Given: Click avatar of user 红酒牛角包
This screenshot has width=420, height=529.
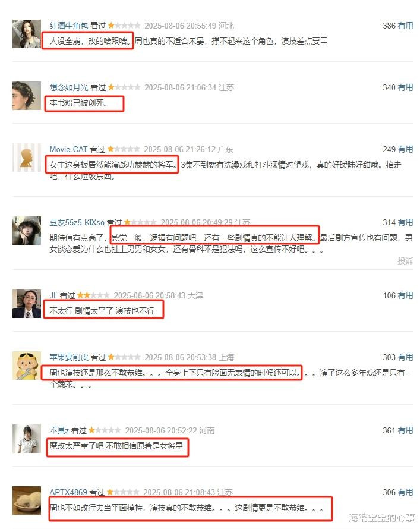Looking at the screenshot, I should (27, 34).
